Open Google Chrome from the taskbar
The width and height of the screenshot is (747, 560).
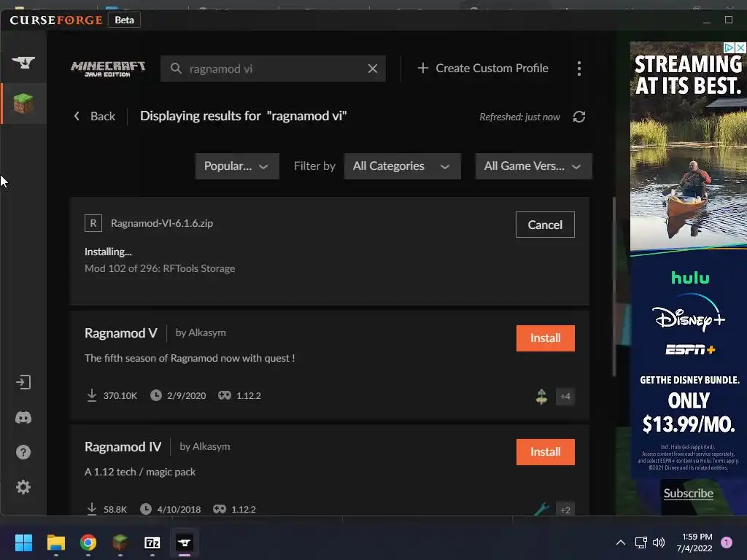88,542
